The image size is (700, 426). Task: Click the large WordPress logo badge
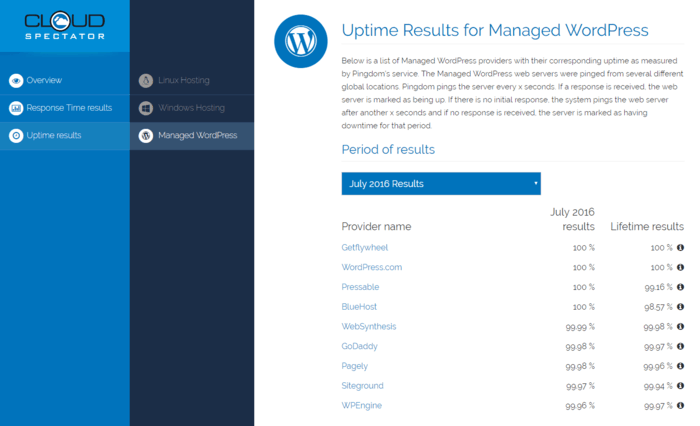coord(301,42)
